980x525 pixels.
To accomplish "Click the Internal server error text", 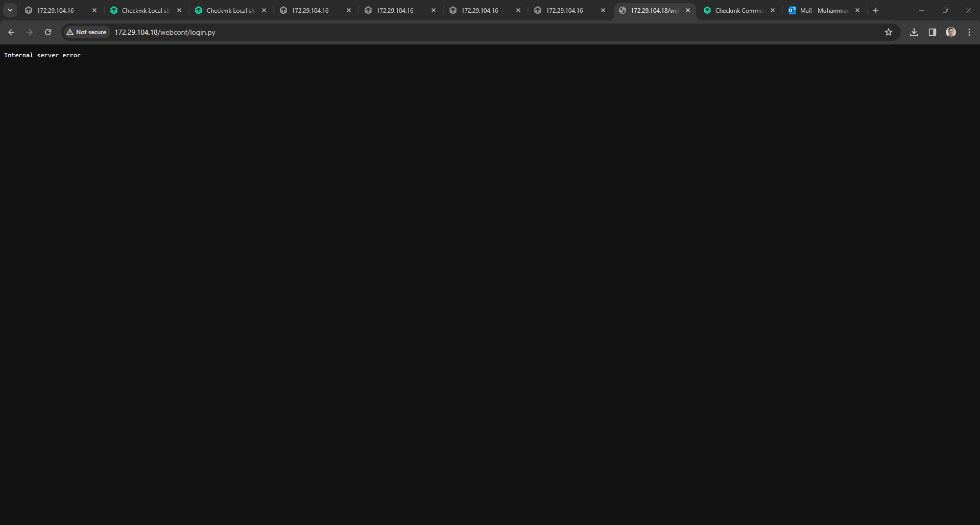I will click(x=42, y=55).
